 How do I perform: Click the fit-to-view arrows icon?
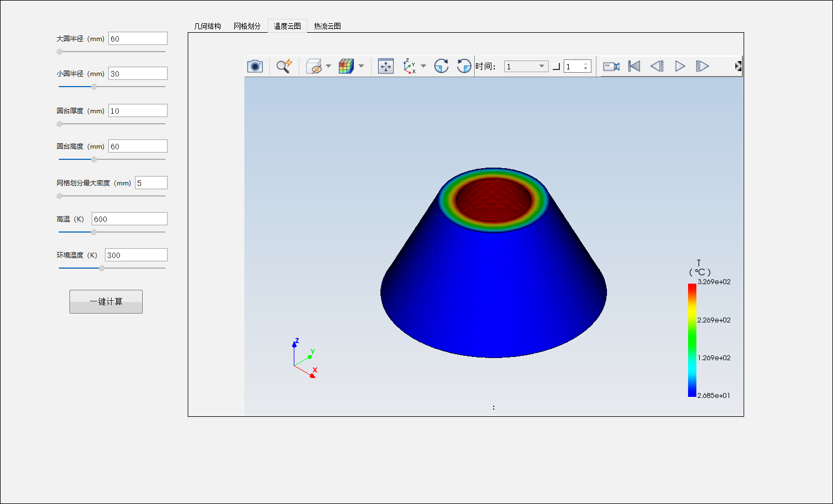click(x=385, y=66)
